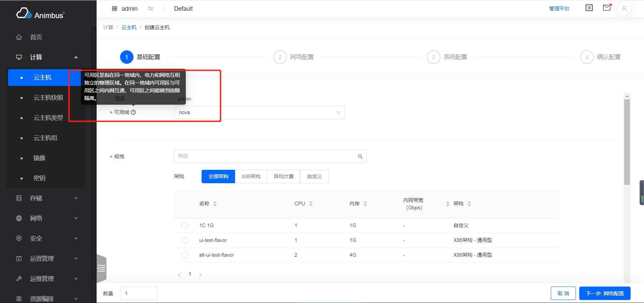Image resolution: width=644 pixels, height=303 pixels.
Task: Expand the 网络 sidebar menu
Action: (x=47, y=218)
